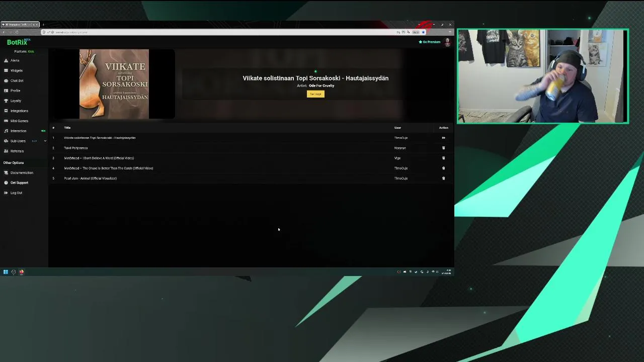Click the browser icon on taskbar
Viewport: 644px width, 362px height.
(22, 272)
